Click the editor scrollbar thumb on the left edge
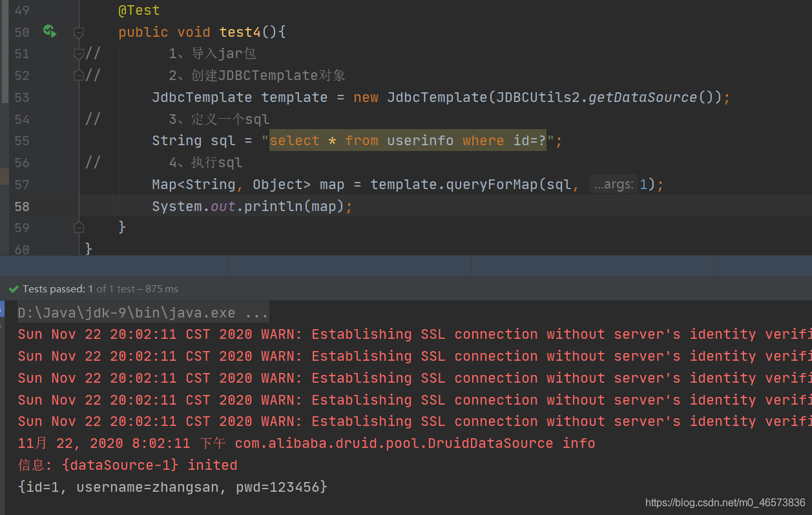The width and height of the screenshot is (812, 515). pyautogui.click(x=4, y=53)
